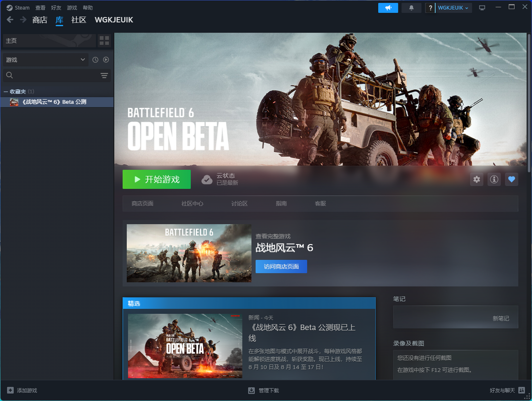Image resolution: width=532 pixels, height=401 pixels.
Task: Click the 云状态 已是最新 text
Action: (x=227, y=179)
